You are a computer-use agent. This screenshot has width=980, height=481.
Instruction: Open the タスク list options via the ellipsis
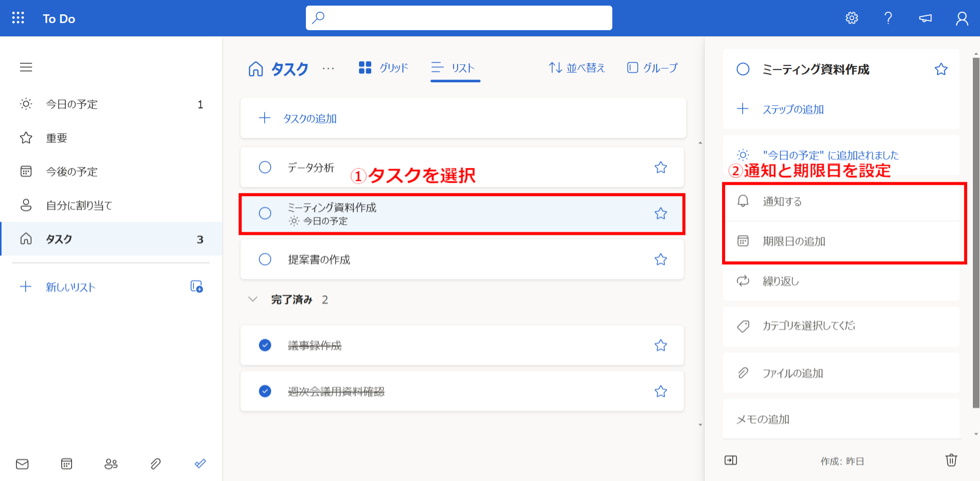(328, 68)
